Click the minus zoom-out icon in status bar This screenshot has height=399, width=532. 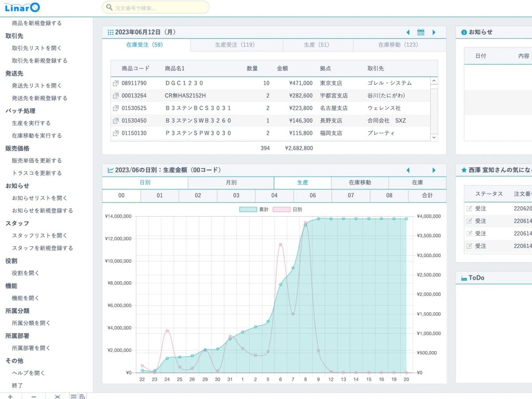pos(34,396)
